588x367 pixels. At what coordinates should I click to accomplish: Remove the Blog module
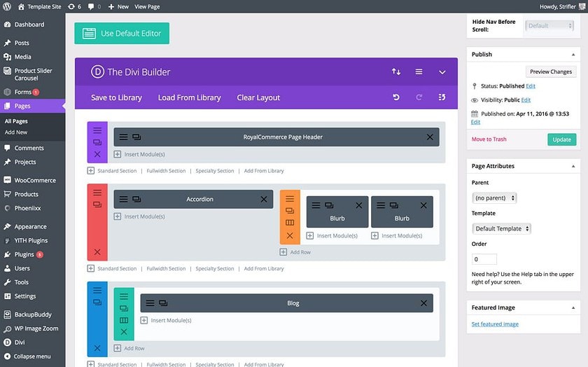[423, 303]
